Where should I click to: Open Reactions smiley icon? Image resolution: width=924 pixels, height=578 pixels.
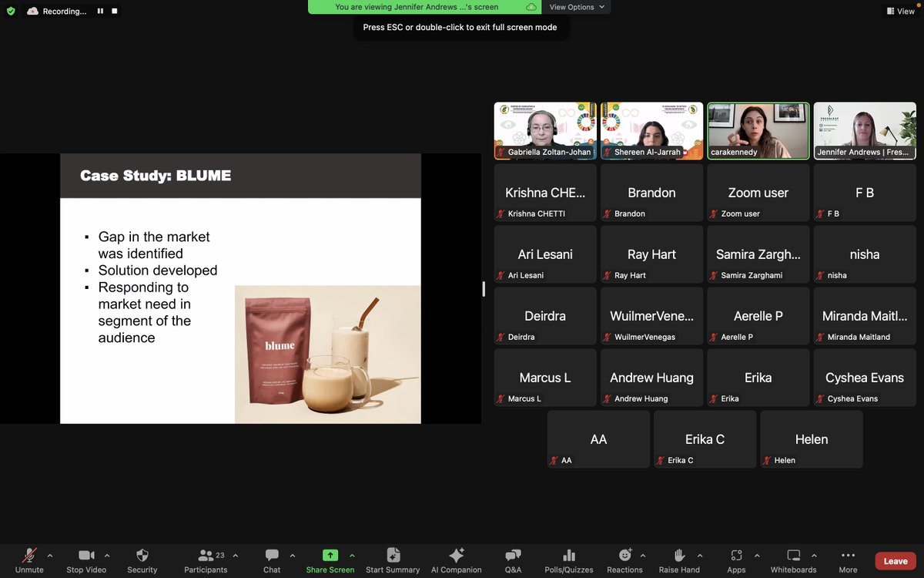624,555
